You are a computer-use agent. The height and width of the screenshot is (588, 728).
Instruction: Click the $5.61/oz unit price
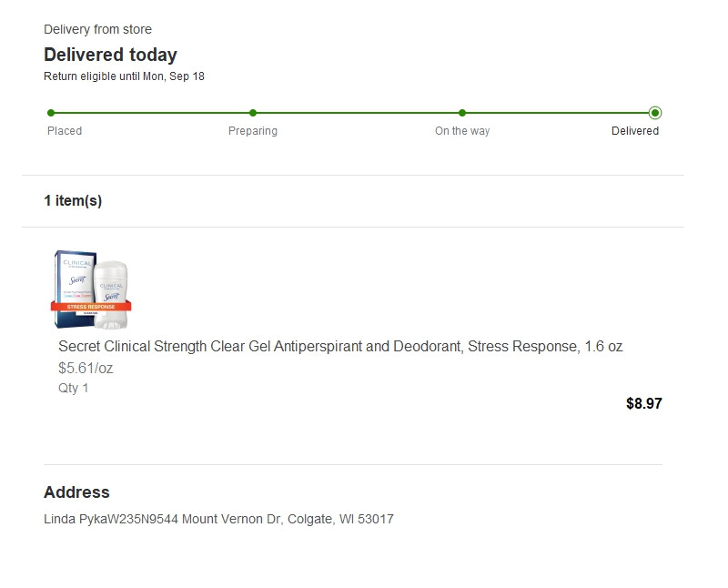(x=86, y=369)
